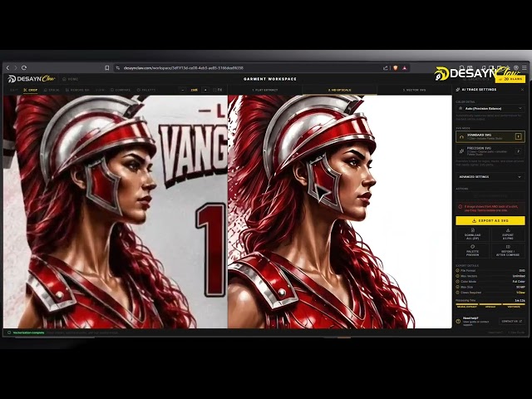
Task: Reload the page with the refresh icon
Action: pos(24,68)
